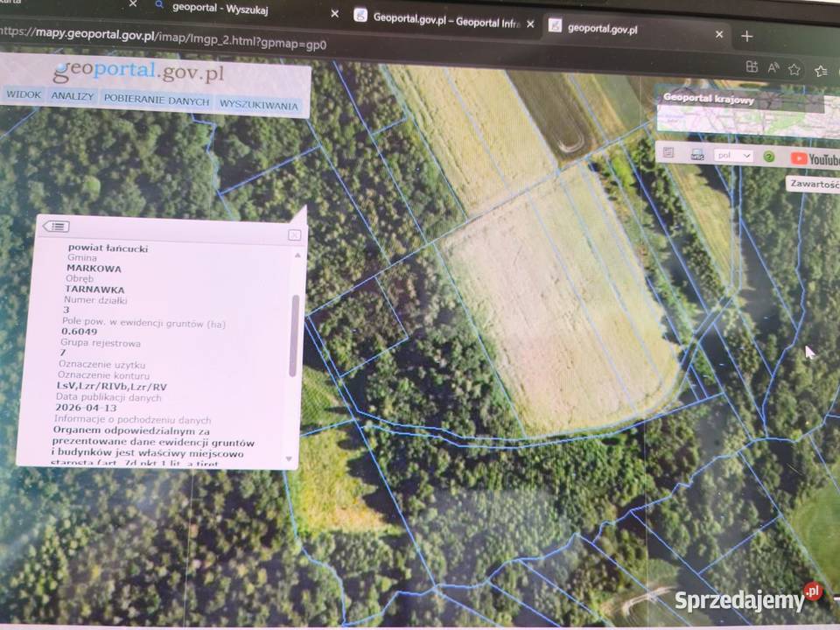840x630 pixels.
Task: Click the split screen icon in address bar
Action: pyautogui.click(x=752, y=66)
